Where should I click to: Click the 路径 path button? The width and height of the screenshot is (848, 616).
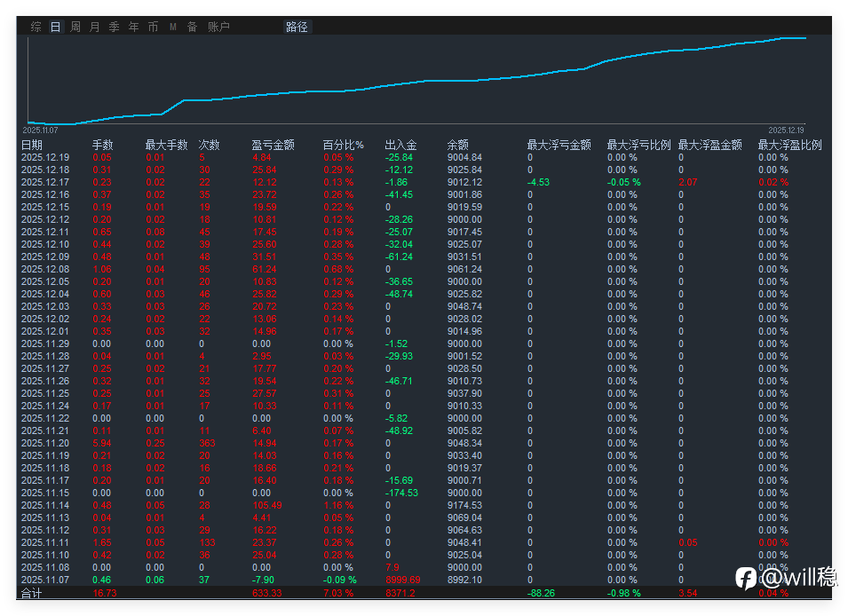click(x=297, y=27)
